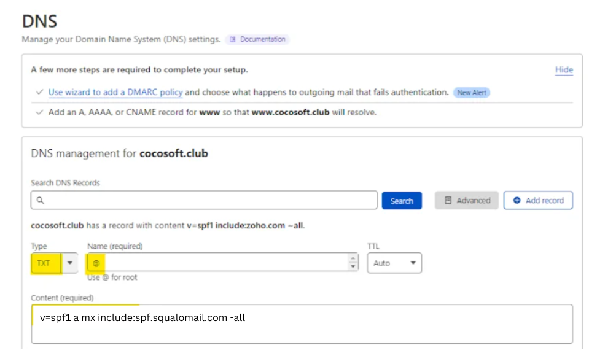
Task: Click the Advanced button's list icon
Action: click(448, 201)
